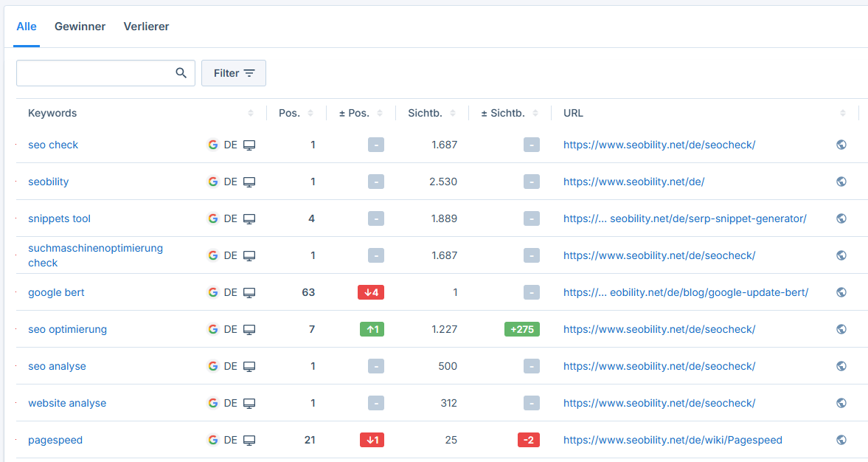The height and width of the screenshot is (462, 868).
Task: Click visibility value 1.889
Action: [444, 218]
